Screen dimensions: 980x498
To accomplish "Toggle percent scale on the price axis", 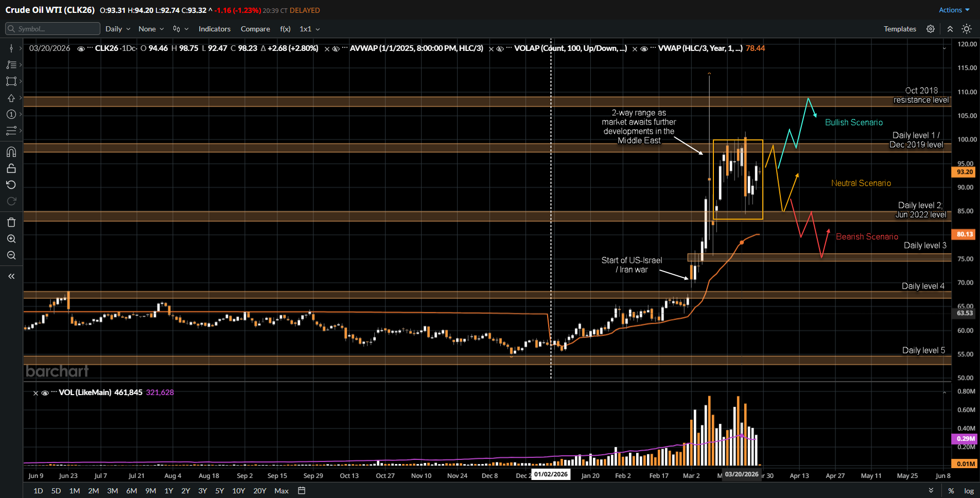I will [x=951, y=491].
